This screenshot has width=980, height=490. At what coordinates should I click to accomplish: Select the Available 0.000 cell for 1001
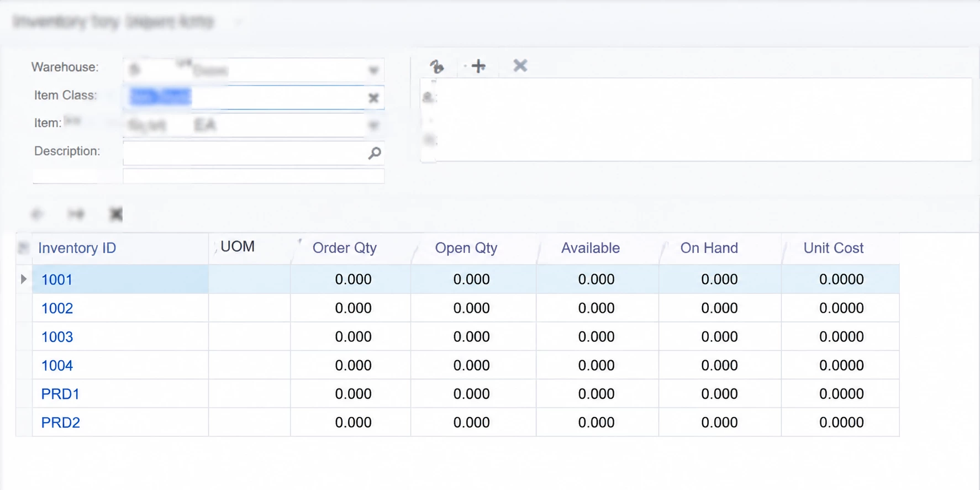[598, 279]
